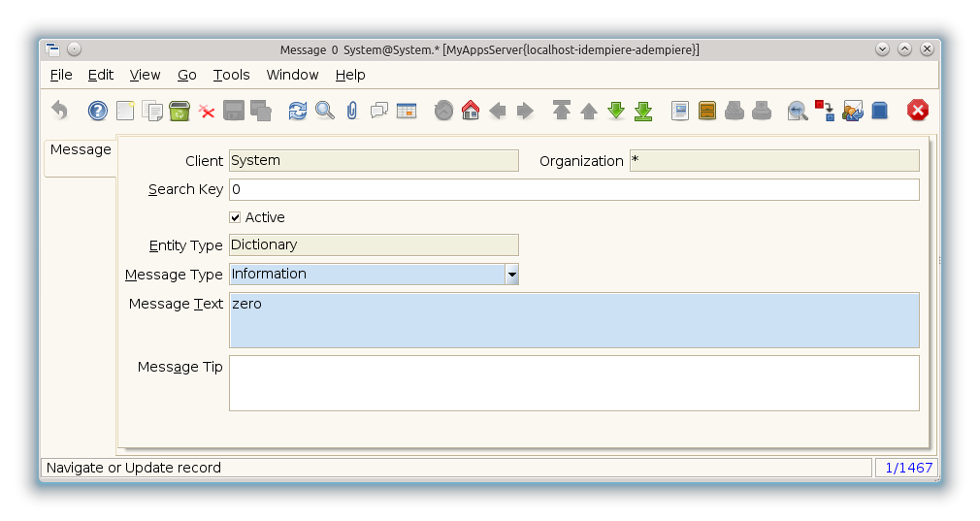The height and width of the screenshot is (521, 980).
Task: Open the Window menu
Action: pyautogui.click(x=292, y=75)
